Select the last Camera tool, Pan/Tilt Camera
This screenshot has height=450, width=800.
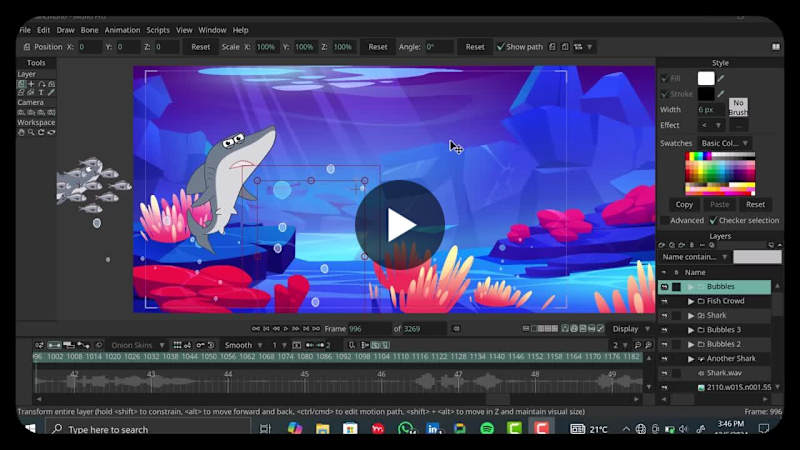tap(51, 112)
